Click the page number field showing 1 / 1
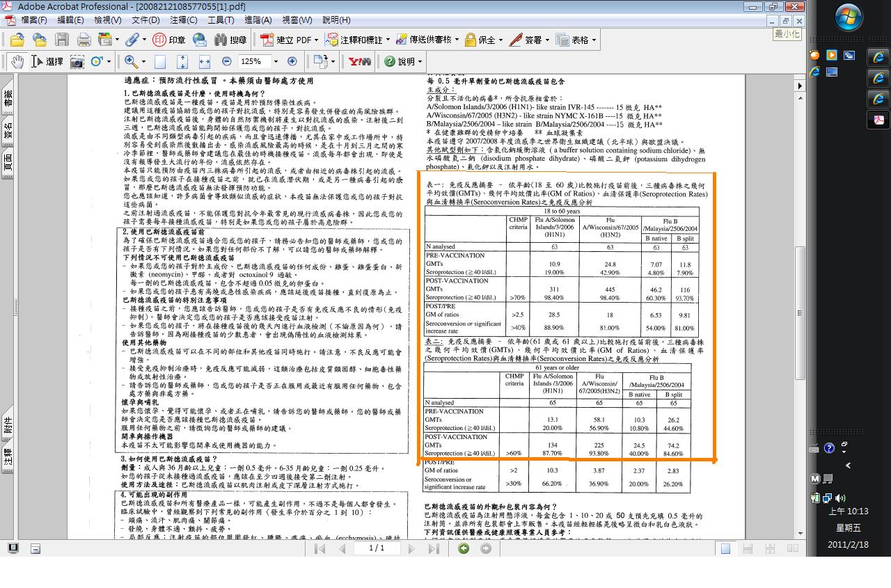 377,548
